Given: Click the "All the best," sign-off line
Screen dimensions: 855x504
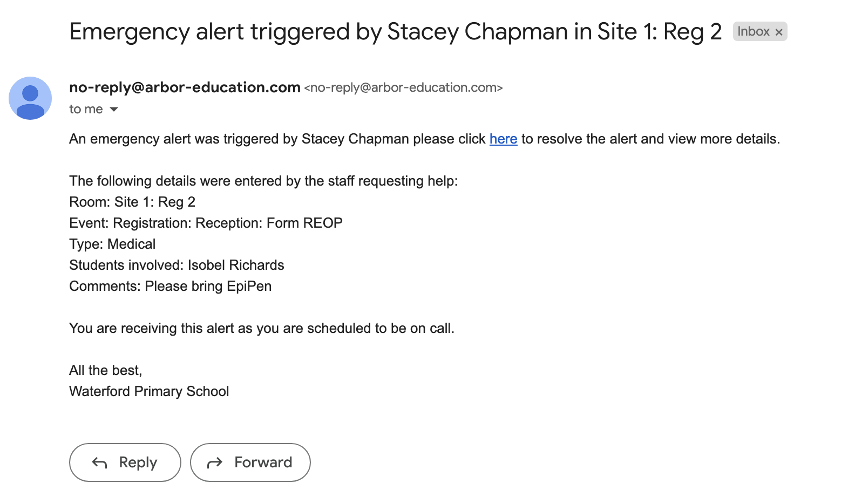Looking at the screenshot, I should pyautogui.click(x=105, y=371).
